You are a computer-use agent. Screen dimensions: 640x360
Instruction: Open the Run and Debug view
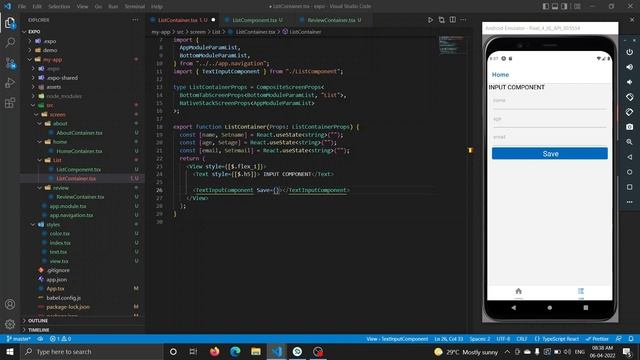click(x=10, y=83)
